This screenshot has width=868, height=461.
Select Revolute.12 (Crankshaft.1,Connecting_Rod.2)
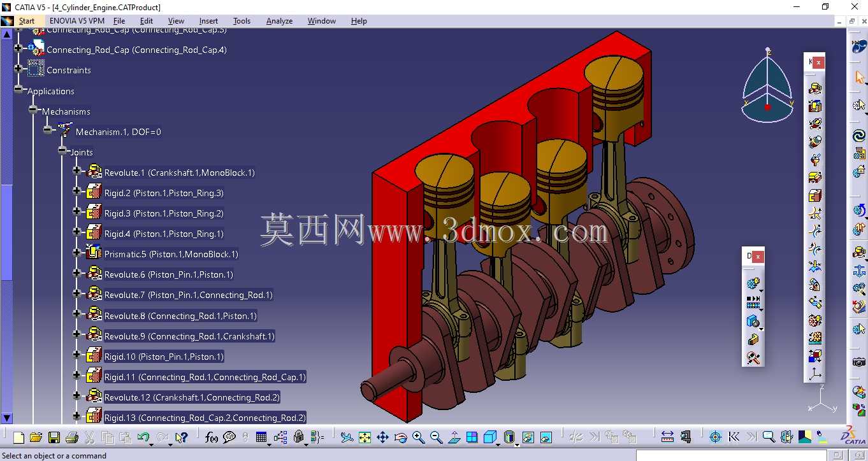pos(192,397)
